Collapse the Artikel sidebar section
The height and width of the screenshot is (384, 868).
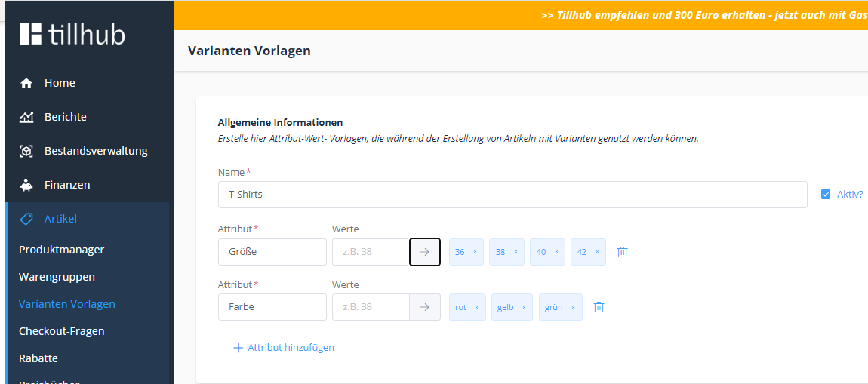pos(60,219)
